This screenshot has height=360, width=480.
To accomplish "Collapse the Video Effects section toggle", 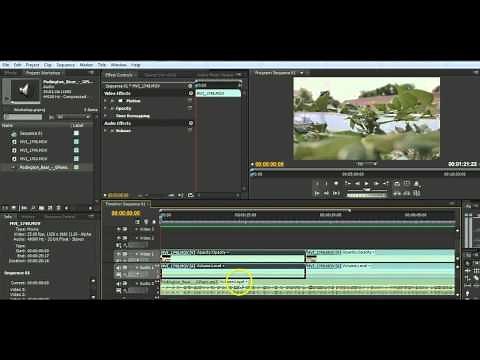I will [190, 93].
